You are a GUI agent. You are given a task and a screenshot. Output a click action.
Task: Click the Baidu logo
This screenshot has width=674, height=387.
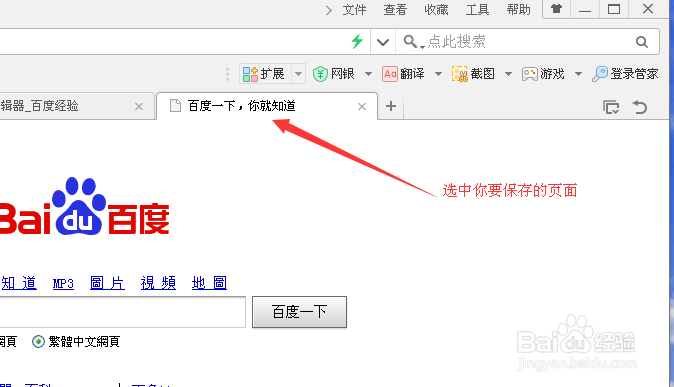84,207
